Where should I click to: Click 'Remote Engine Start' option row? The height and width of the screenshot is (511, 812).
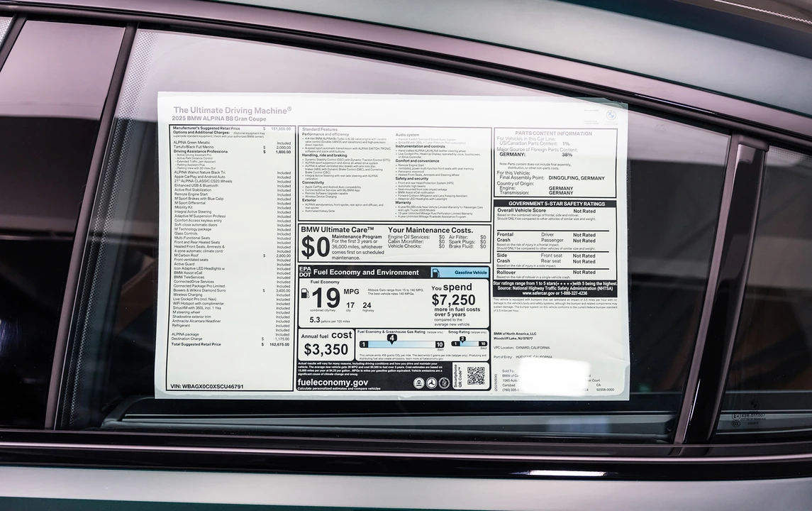pyautogui.click(x=231, y=194)
